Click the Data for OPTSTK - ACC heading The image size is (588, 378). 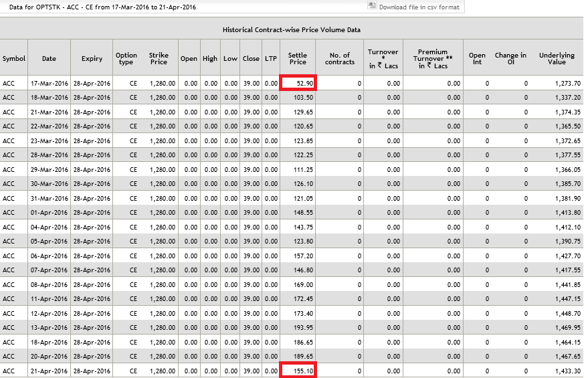tap(102, 7)
